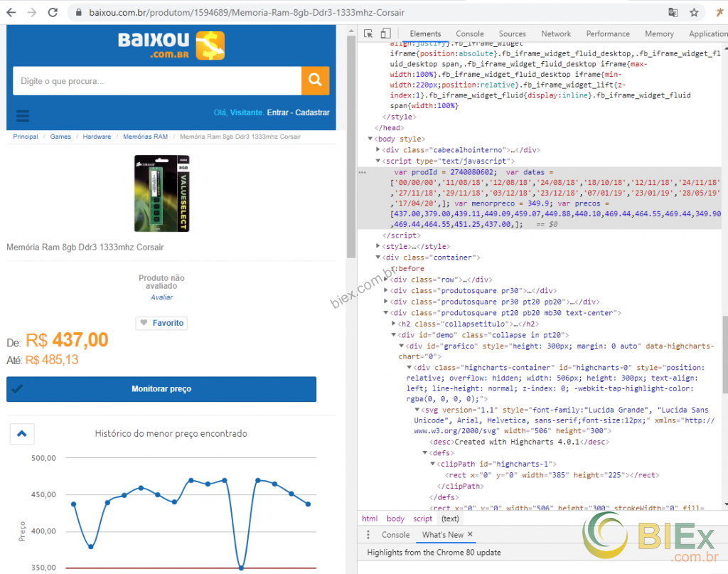Screen dimensions: 728x574
Task: Select the script breadcrumb in DevTools
Action: point(422,519)
